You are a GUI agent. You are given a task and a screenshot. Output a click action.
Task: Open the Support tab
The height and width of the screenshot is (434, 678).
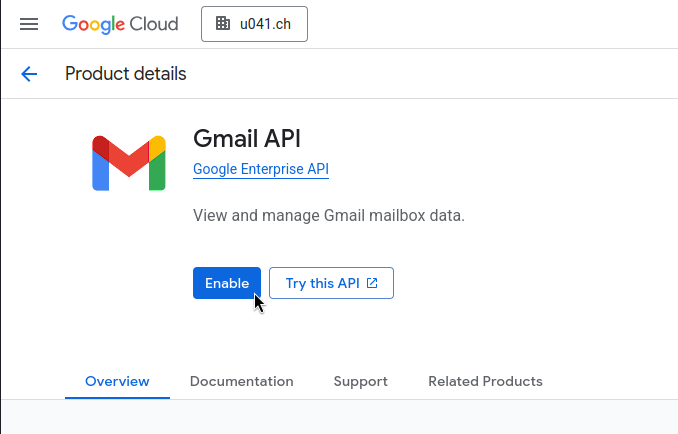[x=361, y=381]
